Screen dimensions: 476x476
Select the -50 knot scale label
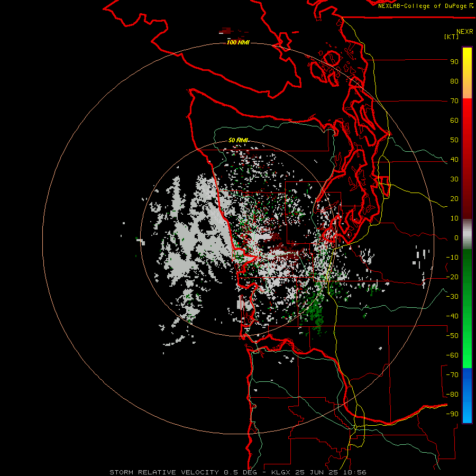[452, 336]
